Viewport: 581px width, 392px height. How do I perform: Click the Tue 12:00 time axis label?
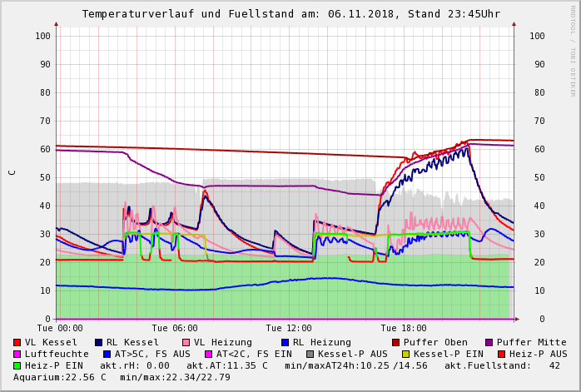pyautogui.click(x=289, y=329)
